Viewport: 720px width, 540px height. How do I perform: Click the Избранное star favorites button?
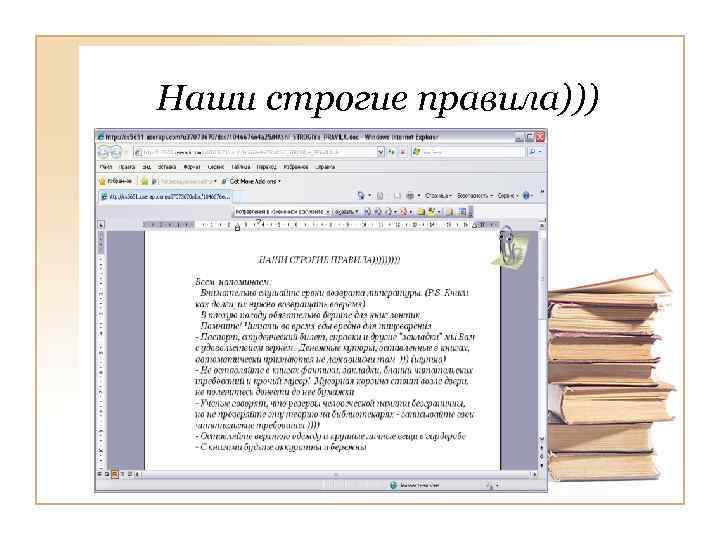[116, 181]
